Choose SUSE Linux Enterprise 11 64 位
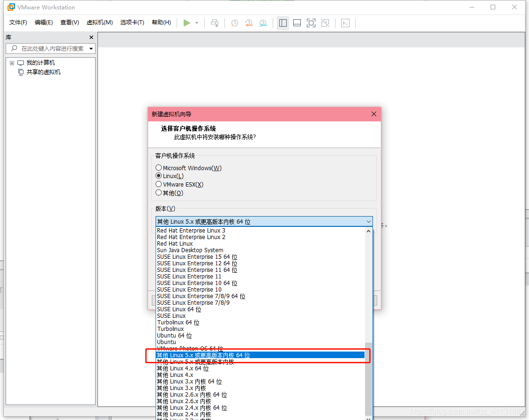 [x=260, y=270]
